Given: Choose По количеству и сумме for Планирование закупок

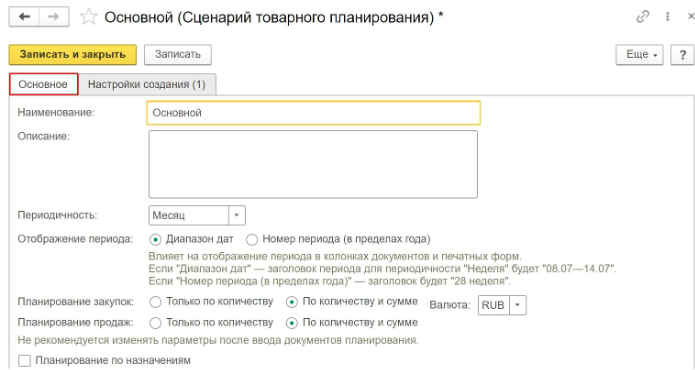Looking at the screenshot, I should coord(352,302).
